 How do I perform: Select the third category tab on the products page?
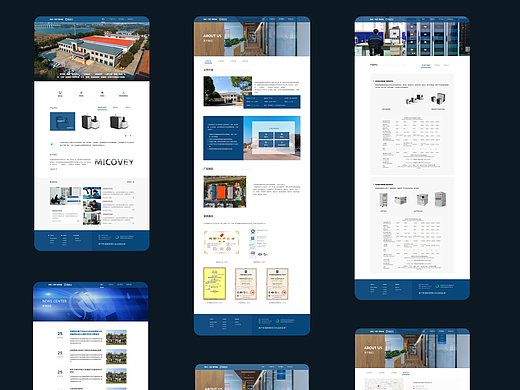[x=446, y=65]
